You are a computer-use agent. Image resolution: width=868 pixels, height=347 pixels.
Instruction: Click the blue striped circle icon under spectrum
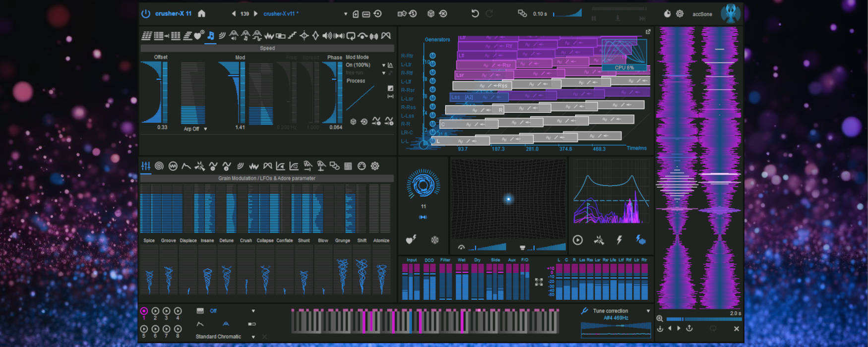pos(641,240)
